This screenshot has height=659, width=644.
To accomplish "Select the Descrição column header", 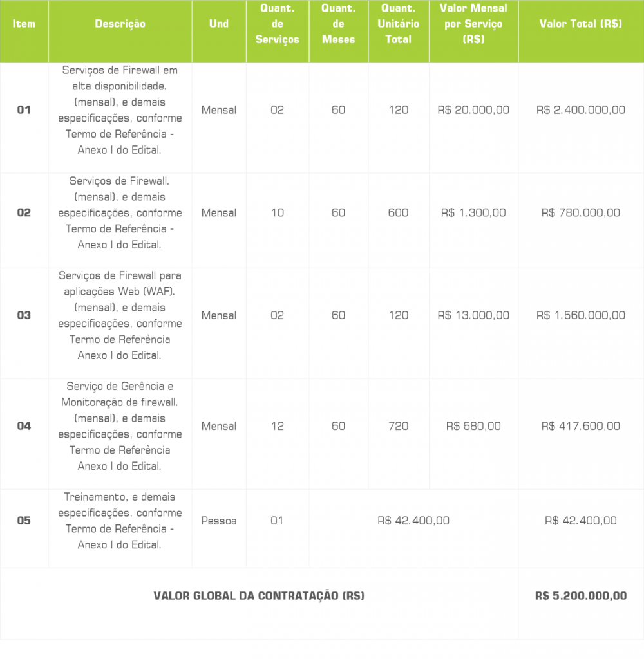I will tap(120, 24).
